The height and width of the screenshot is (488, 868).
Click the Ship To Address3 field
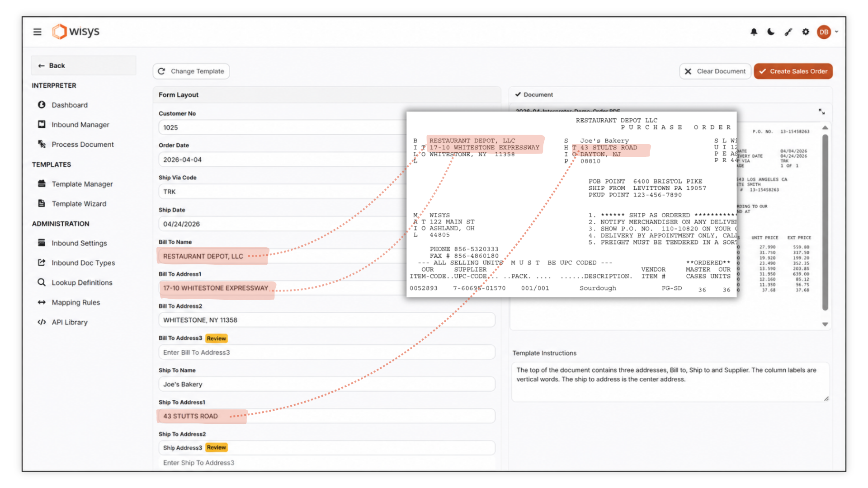327,463
